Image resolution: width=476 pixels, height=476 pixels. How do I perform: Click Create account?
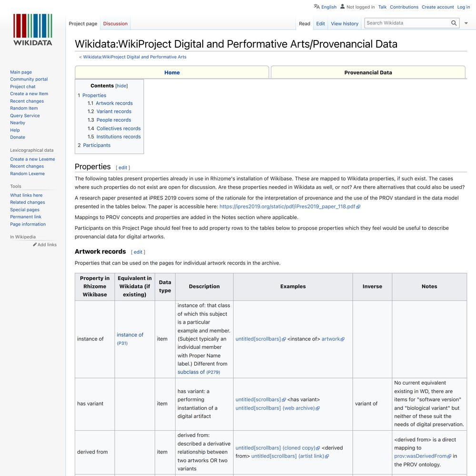click(437, 7)
